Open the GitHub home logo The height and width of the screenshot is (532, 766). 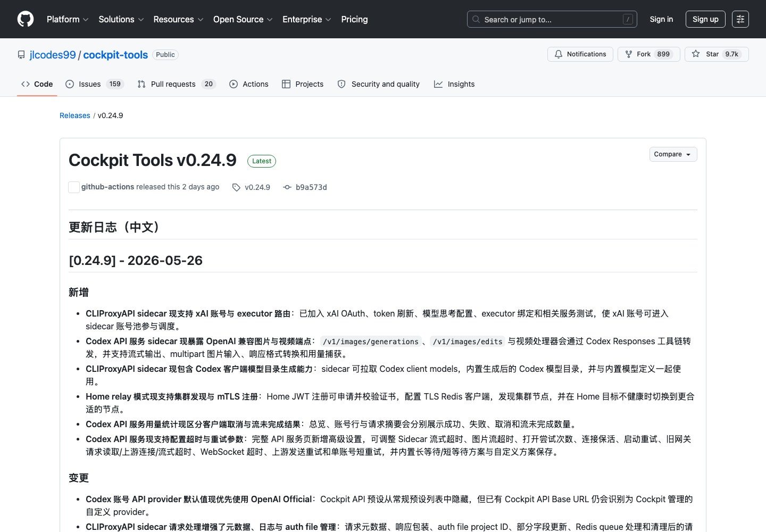coord(26,19)
